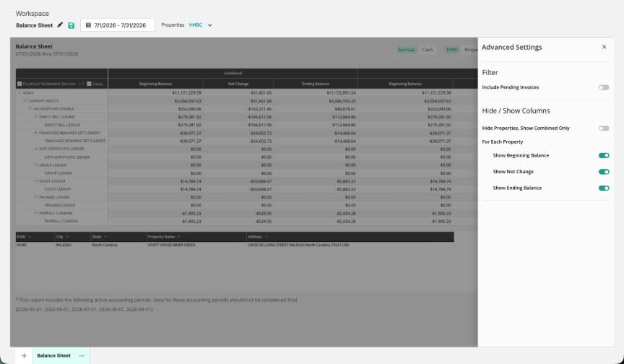Collapse the GUEST LEDGER group
Viewport: 624px width, 364px height.
(x=36, y=181)
